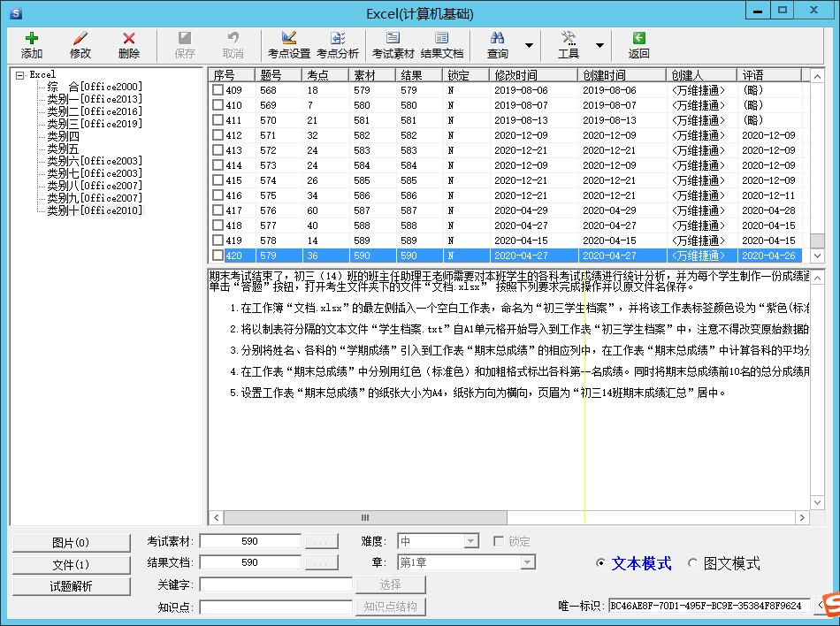Click the 返回 (Return) green arrow icon
This screenshot has height=626, width=840.
[x=638, y=45]
